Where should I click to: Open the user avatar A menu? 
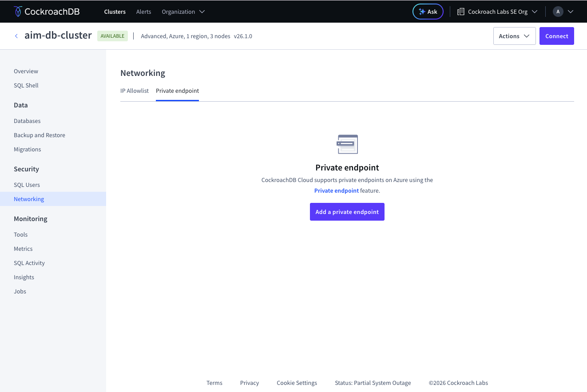pos(563,12)
